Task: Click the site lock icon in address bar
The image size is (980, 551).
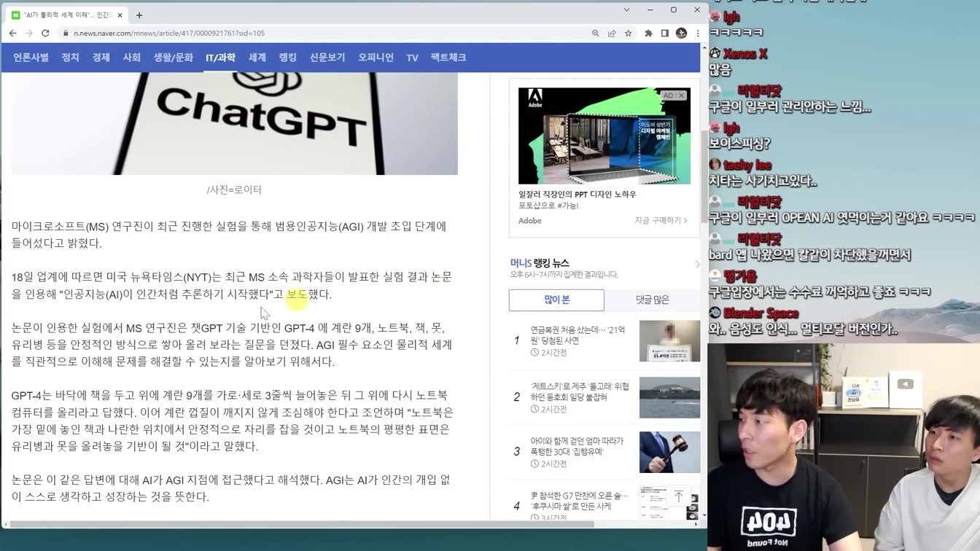Action: 66,34
